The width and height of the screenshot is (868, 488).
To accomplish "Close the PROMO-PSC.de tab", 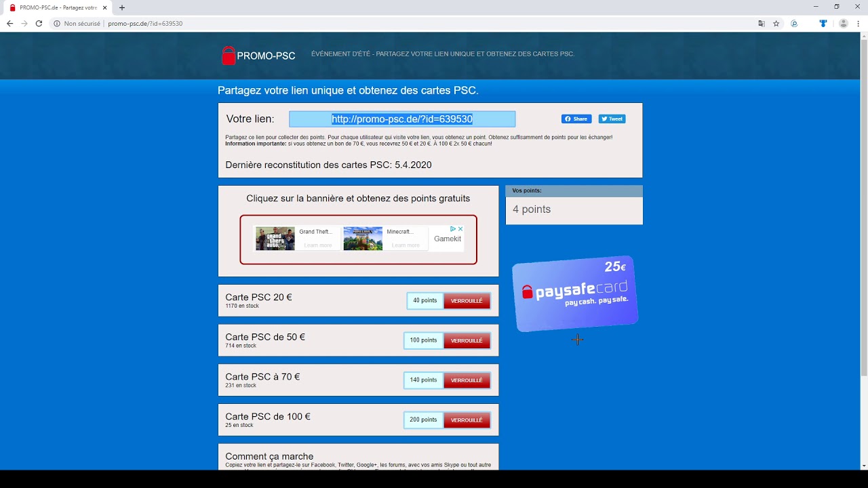I will click(x=104, y=7).
